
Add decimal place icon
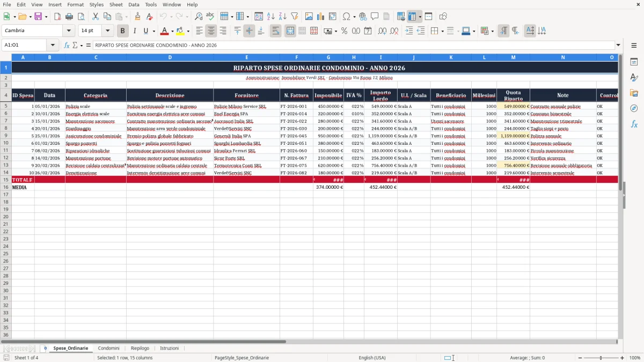[382, 31]
